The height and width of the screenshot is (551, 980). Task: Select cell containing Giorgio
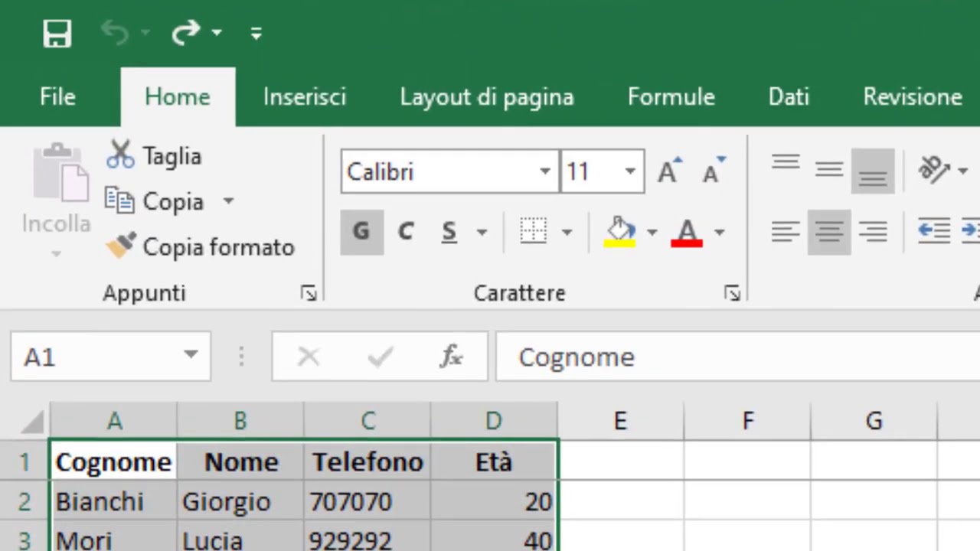click(x=240, y=501)
